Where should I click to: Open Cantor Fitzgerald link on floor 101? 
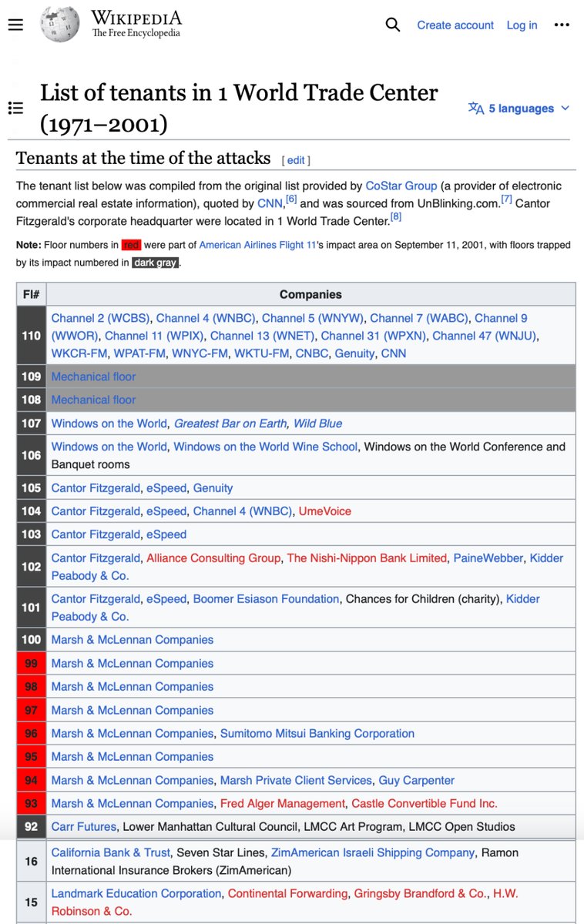(96, 599)
